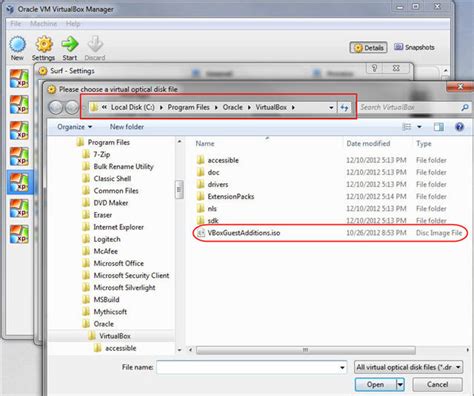Select Bulk Rename Utility in folder tree
This screenshot has width=474, height=396.
pos(123,166)
